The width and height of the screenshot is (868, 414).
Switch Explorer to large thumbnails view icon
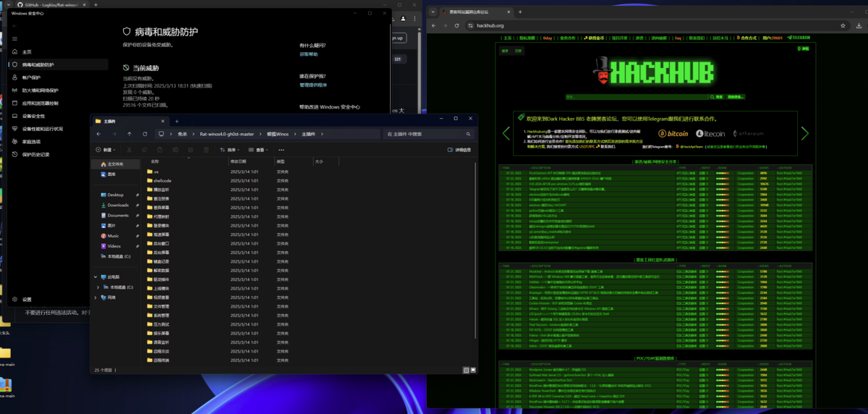pos(472,369)
